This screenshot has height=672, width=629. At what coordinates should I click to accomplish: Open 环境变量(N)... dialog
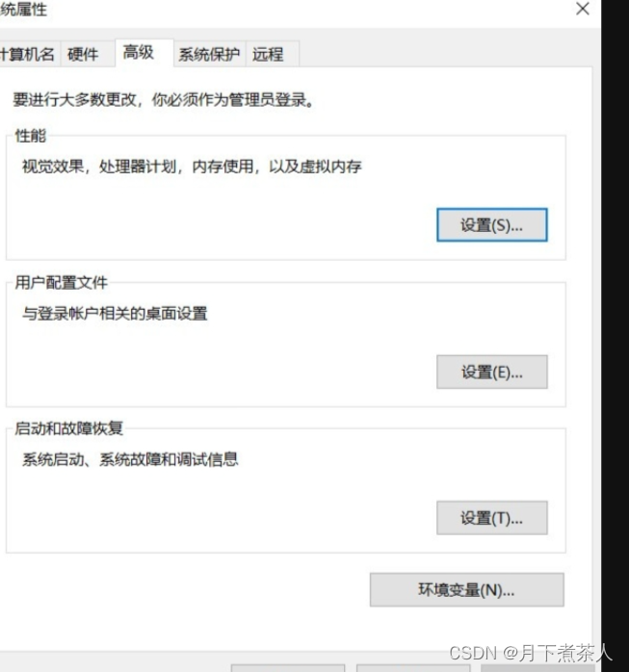pos(466,590)
